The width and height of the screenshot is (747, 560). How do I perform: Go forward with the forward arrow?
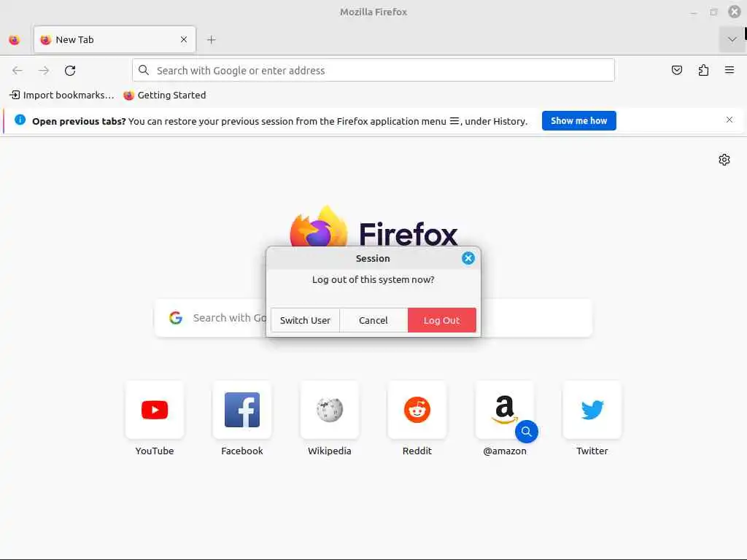coord(44,71)
